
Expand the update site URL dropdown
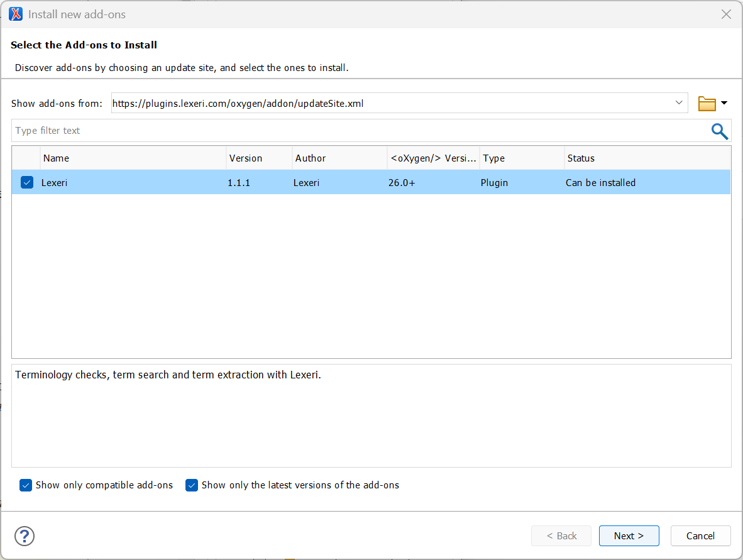click(x=678, y=103)
